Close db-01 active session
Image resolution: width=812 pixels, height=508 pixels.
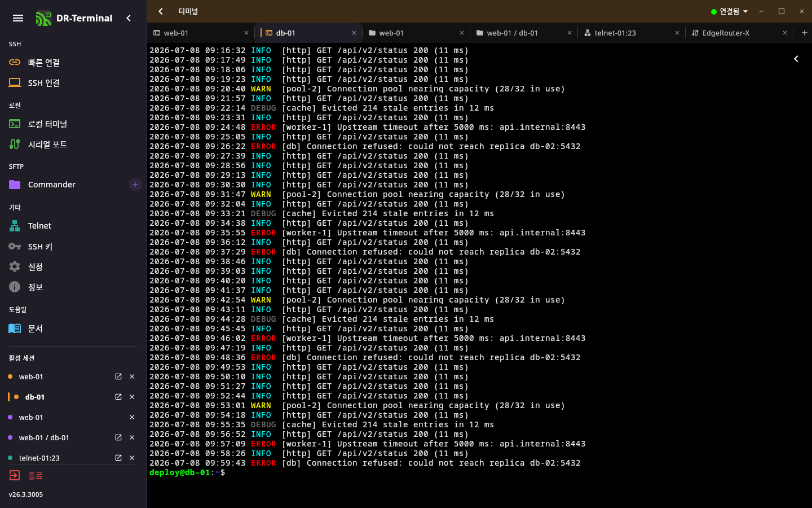(132, 397)
